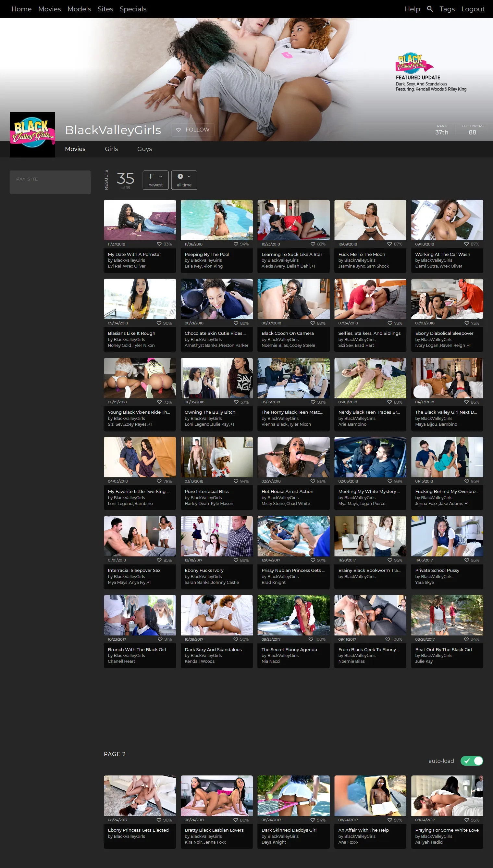Click heart icon on Working At The Car Wash
Screen dimensions: 493x868
point(466,244)
